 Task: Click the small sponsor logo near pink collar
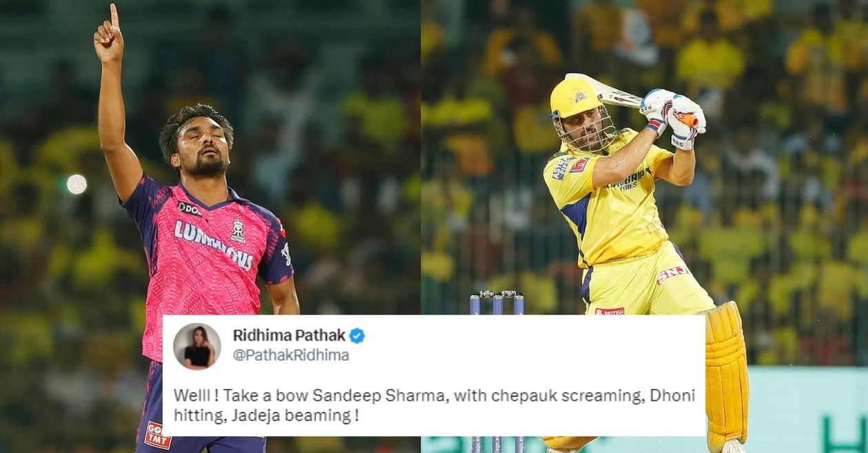pyautogui.click(x=189, y=208)
